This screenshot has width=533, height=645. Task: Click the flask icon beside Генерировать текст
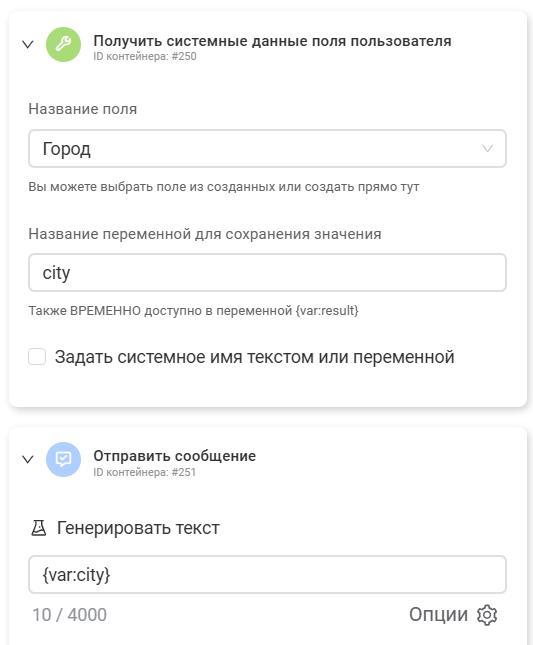tap(39, 528)
